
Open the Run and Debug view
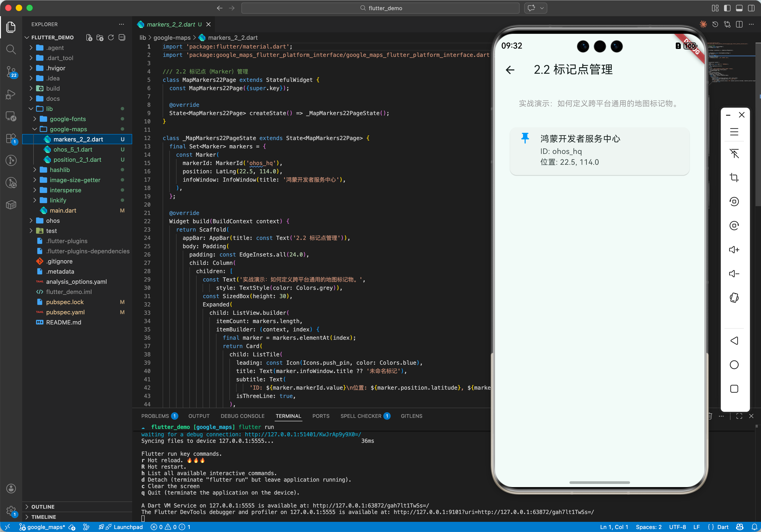click(11, 94)
